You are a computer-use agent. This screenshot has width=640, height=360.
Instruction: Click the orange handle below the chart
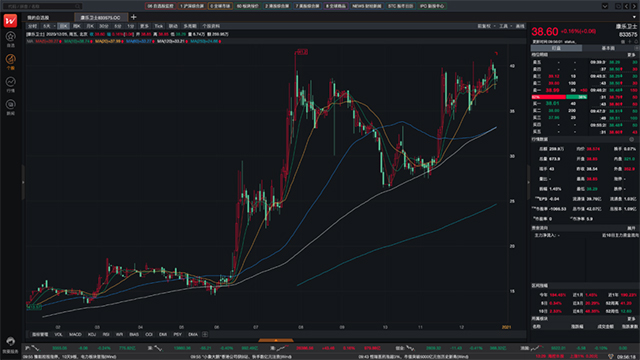276,340
